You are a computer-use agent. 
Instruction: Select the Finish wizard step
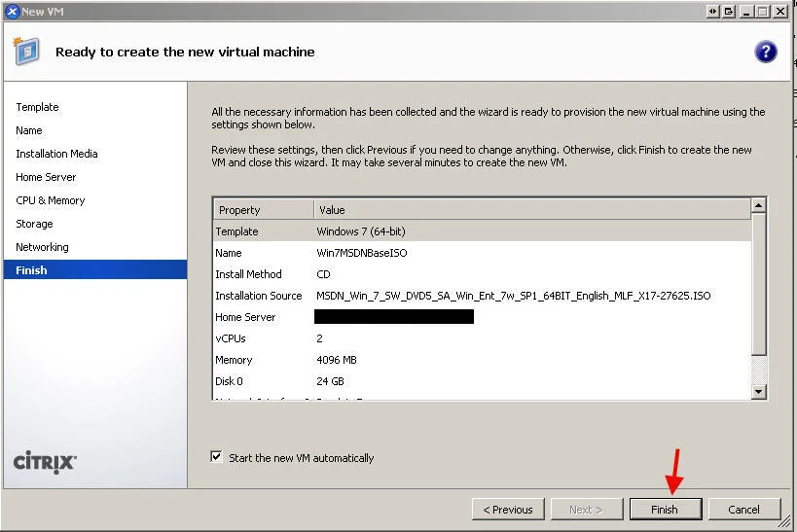pos(95,269)
